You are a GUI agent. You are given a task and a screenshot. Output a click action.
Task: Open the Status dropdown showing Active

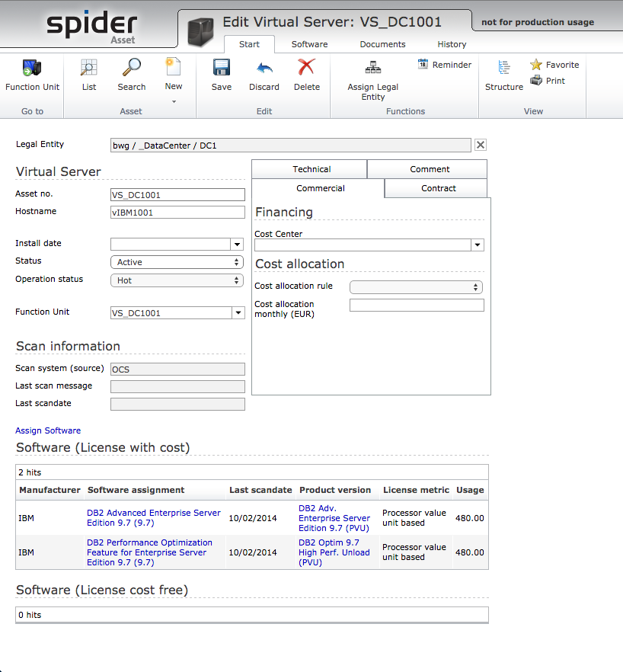[177, 262]
